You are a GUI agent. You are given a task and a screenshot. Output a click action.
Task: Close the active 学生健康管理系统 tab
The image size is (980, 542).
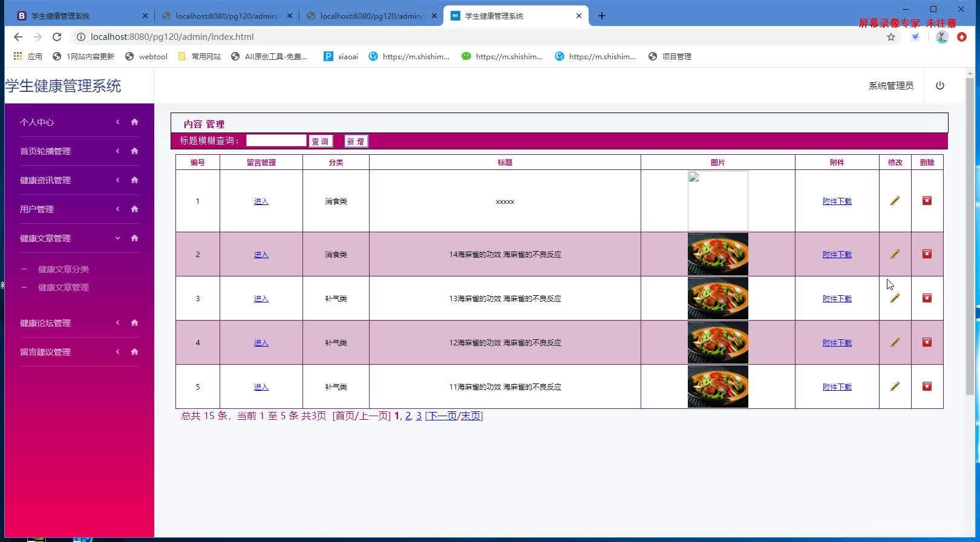pyautogui.click(x=578, y=16)
